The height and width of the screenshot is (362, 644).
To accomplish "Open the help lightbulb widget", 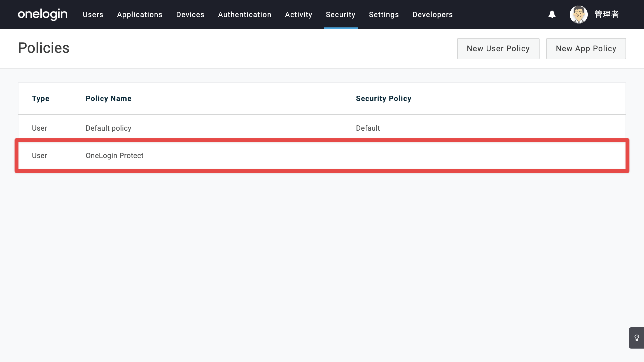I will tap(636, 338).
